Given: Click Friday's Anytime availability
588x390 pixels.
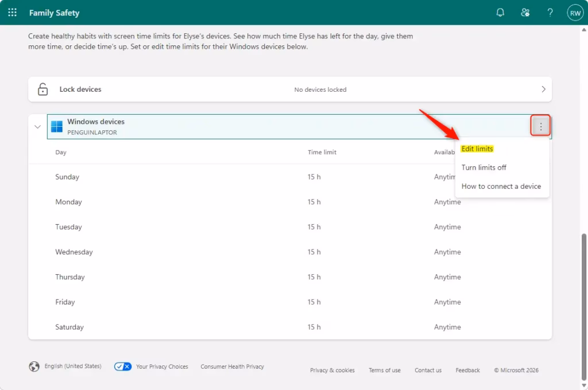Looking at the screenshot, I should 447,302.
